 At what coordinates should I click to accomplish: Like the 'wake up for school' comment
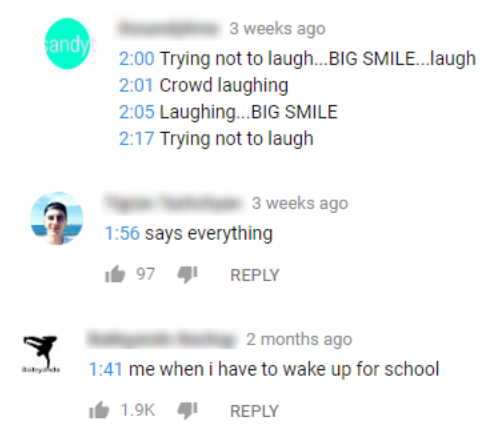tap(99, 410)
